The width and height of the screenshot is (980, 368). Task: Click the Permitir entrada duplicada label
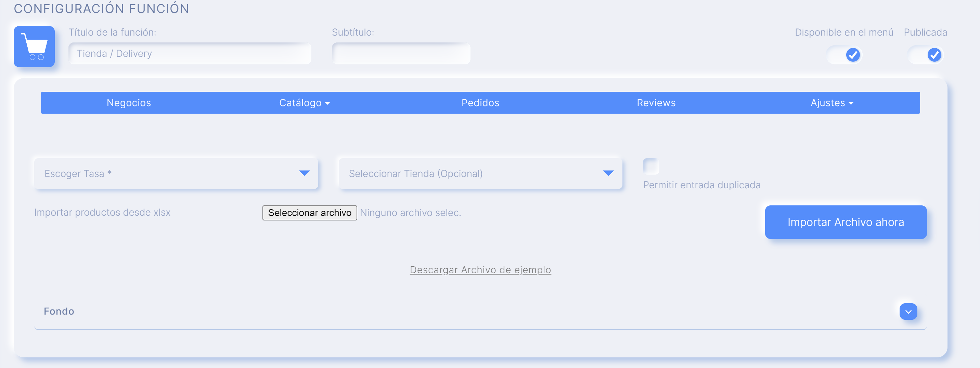pyautogui.click(x=701, y=185)
